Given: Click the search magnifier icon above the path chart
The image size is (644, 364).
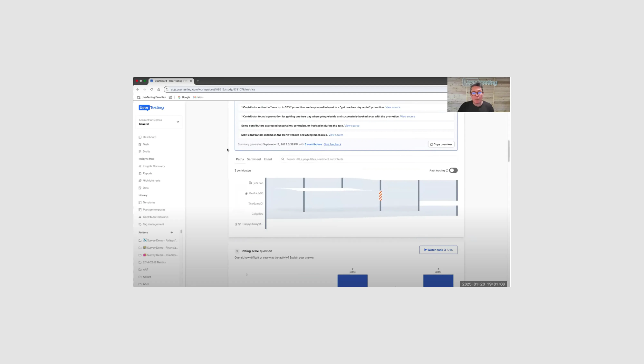Looking at the screenshot, I should pyautogui.click(x=283, y=159).
